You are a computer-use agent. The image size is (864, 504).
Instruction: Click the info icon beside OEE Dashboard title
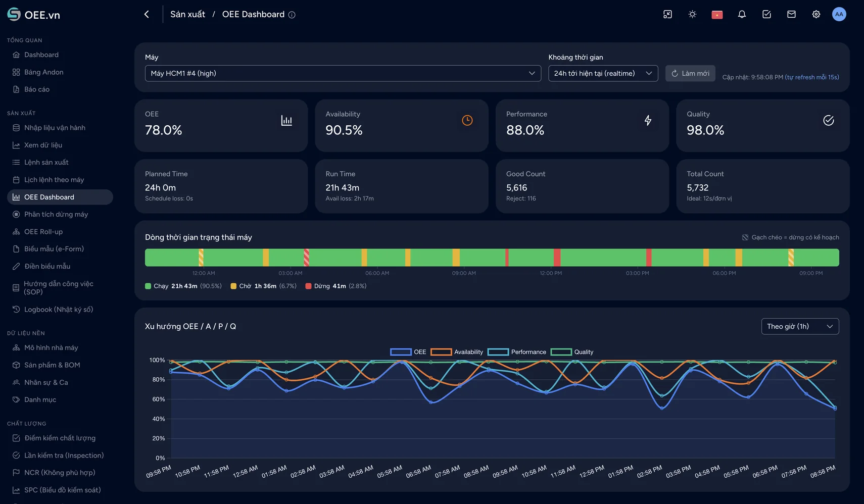pos(292,15)
